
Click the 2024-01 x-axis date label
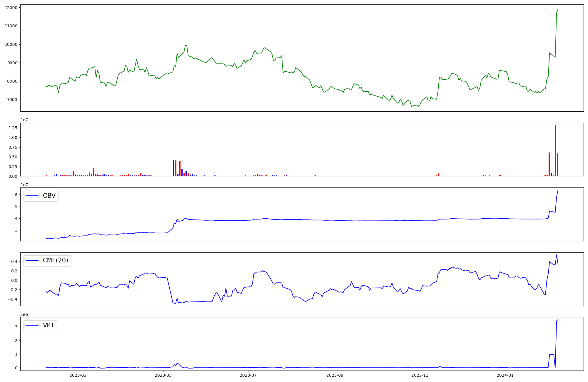(505, 375)
